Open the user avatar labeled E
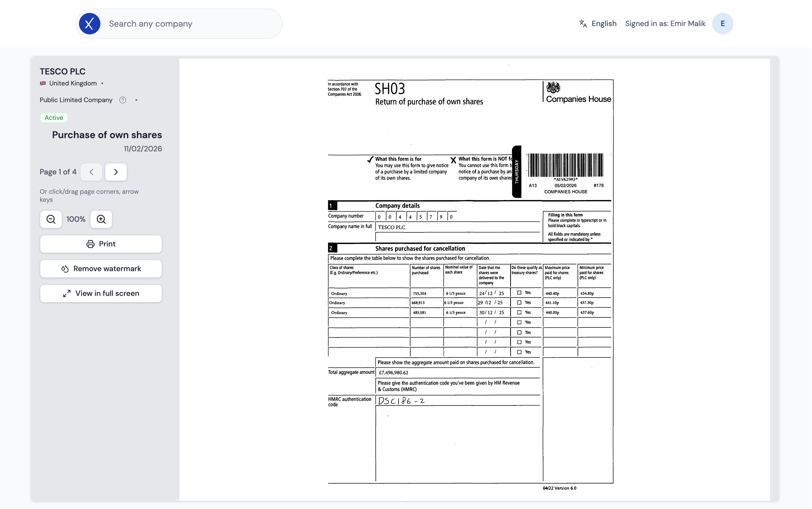 722,24
